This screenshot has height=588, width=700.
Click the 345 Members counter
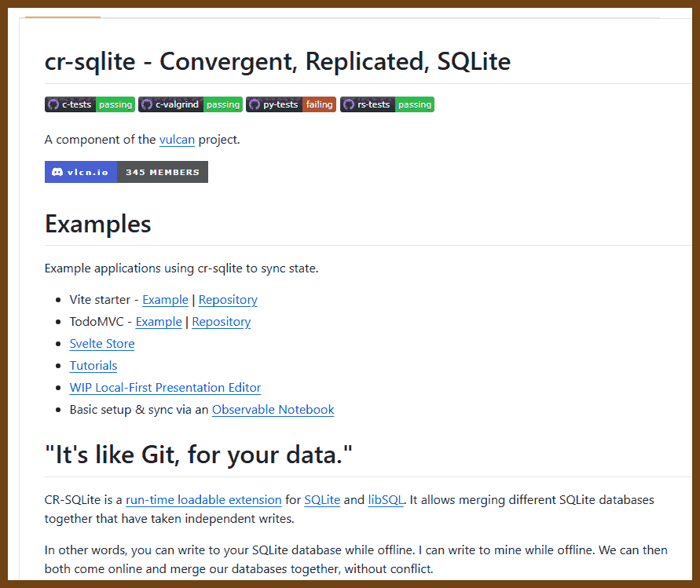(163, 172)
